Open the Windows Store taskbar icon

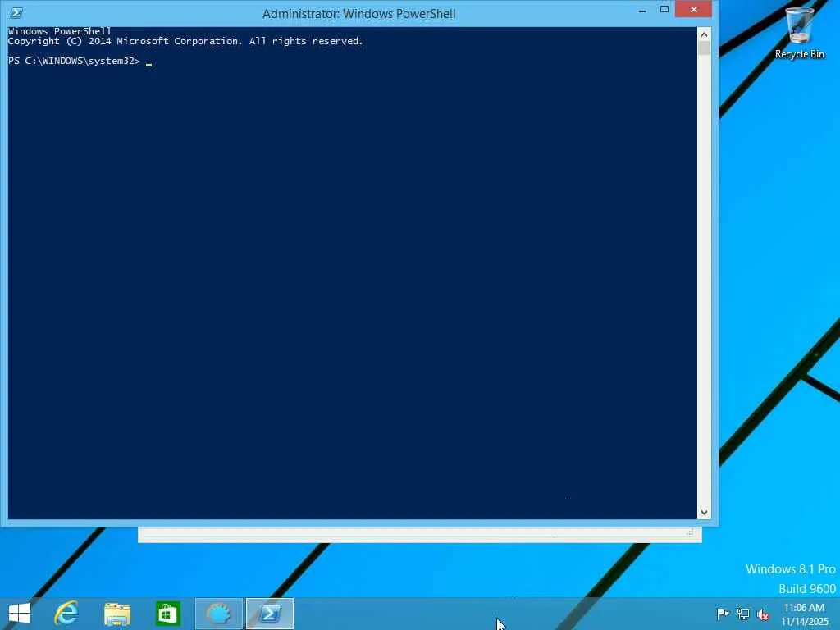tap(167, 614)
